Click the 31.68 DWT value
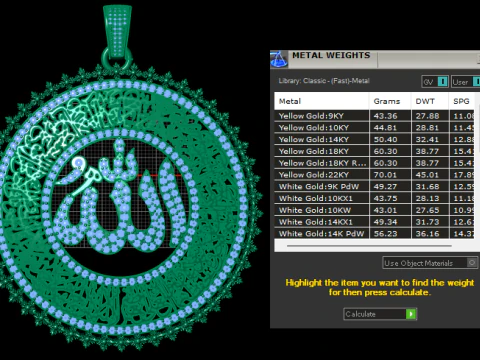Image resolution: width=480 pixels, height=360 pixels. coord(427,187)
